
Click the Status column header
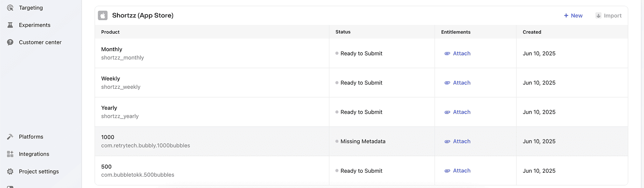[x=343, y=32]
